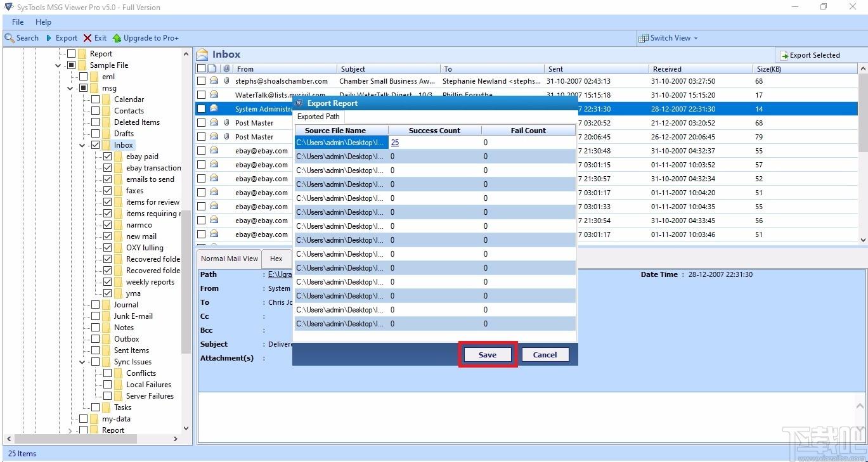The height and width of the screenshot is (462, 868).
Task: Toggle the ebay paid checkbox
Action: (108, 157)
